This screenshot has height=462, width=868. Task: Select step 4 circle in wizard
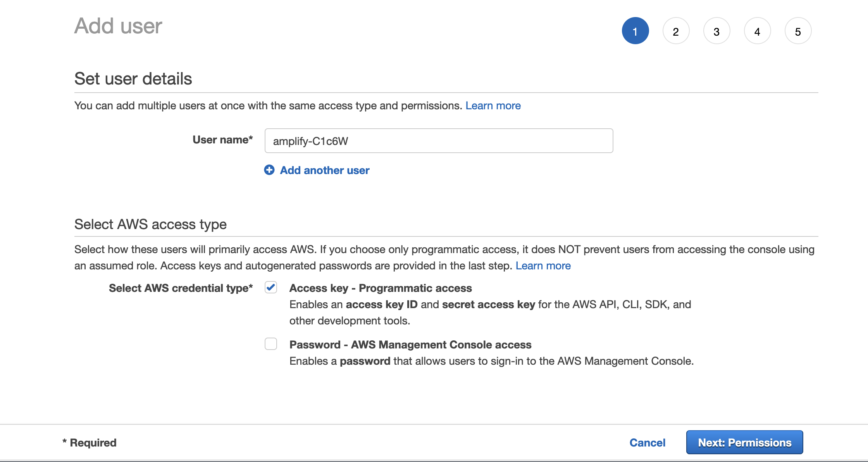point(757,31)
